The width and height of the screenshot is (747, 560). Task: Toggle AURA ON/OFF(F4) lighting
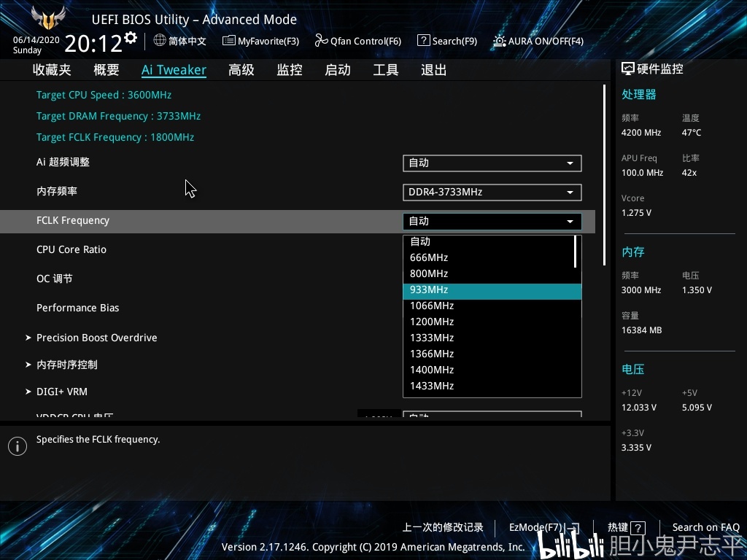pos(538,41)
